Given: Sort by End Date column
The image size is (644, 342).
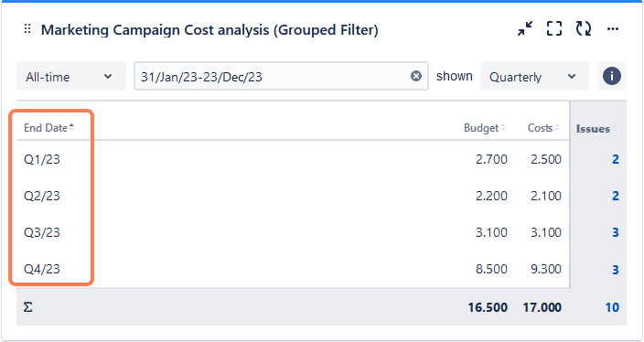Looking at the screenshot, I should coord(48,128).
